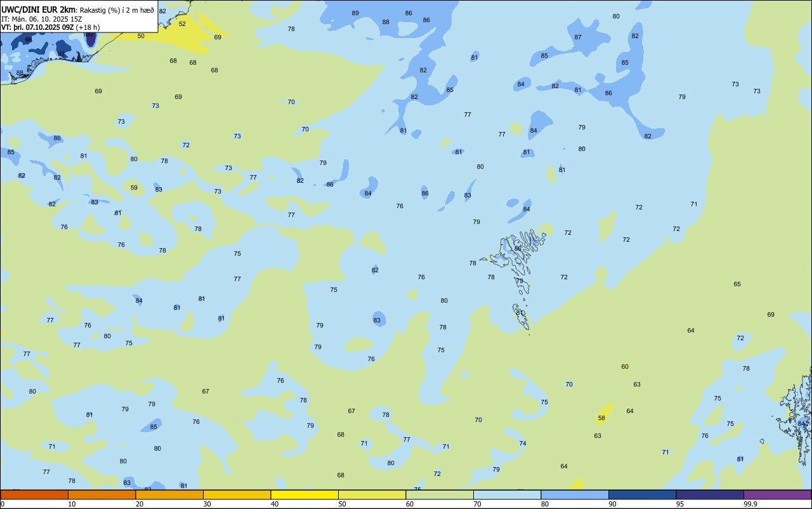Viewport: 812px width, 509px height.
Task: Select the 95–99.9 navy legend segment
Action: [710, 494]
